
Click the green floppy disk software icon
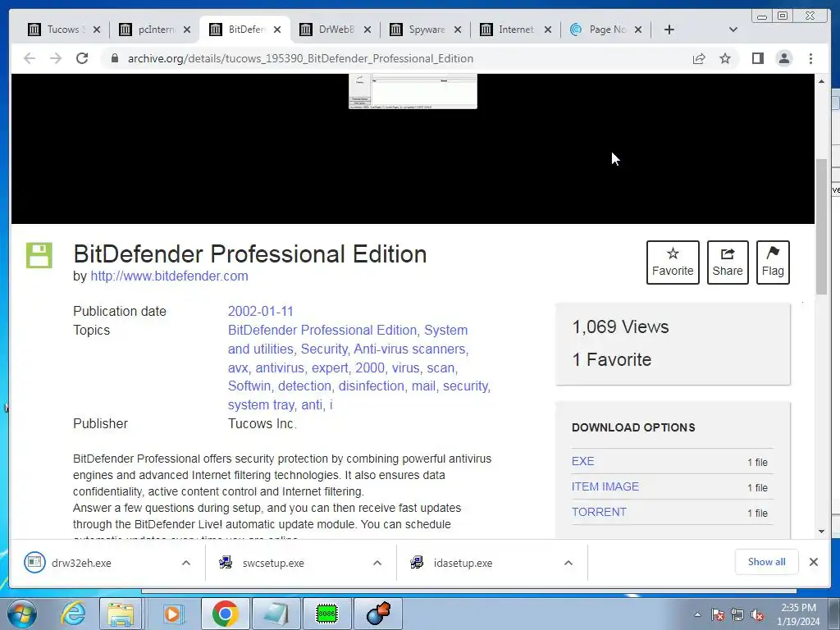tap(39, 255)
